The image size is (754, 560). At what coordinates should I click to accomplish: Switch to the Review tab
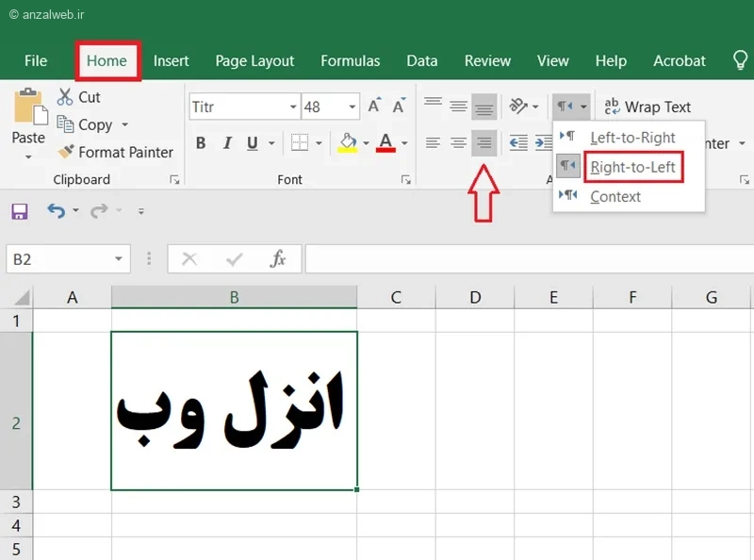tap(487, 60)
